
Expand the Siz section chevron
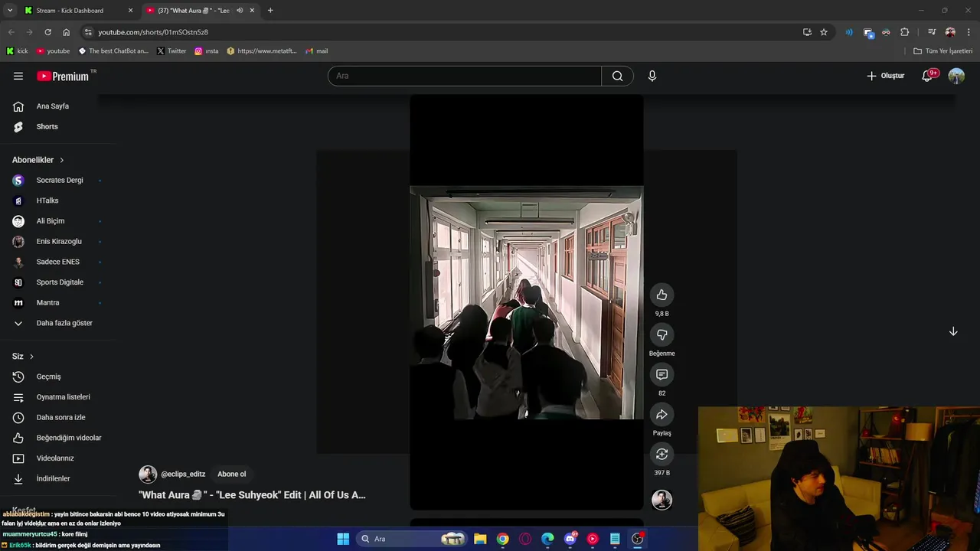coord(31,357)
